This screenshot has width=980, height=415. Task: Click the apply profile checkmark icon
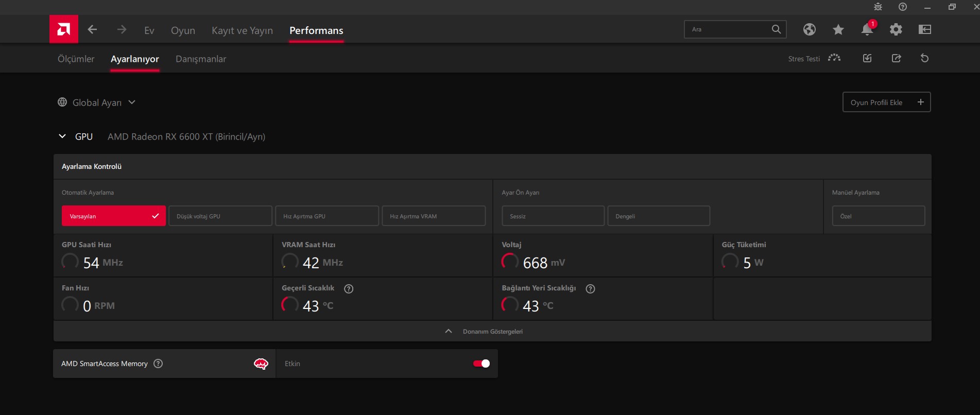click(867, 58)
